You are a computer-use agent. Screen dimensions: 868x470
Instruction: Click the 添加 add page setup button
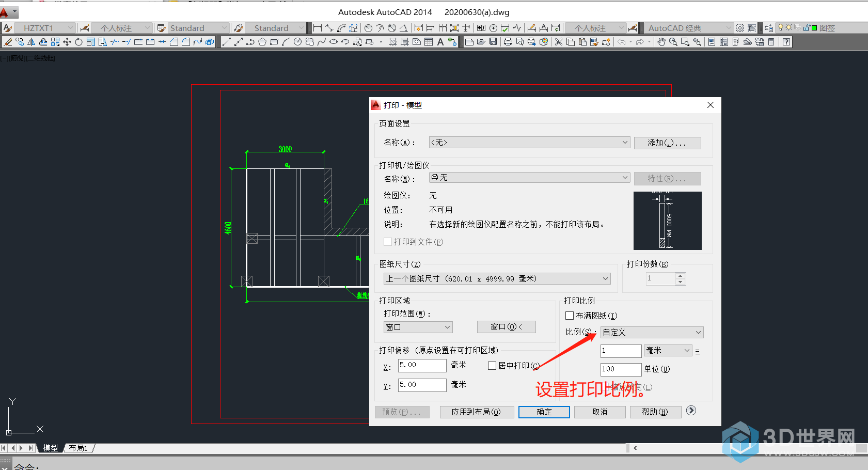[667, 143]
